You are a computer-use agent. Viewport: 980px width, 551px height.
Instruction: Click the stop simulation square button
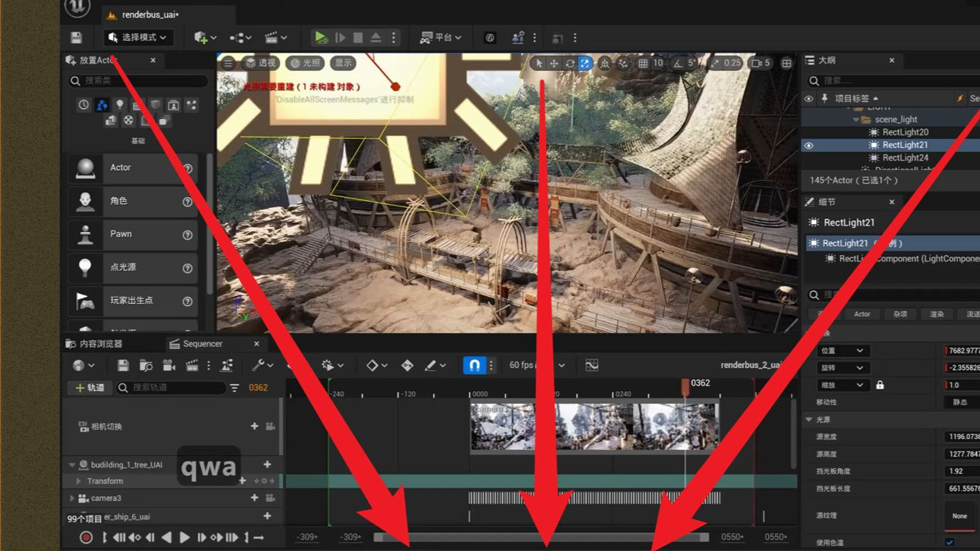tap(357, 37)
